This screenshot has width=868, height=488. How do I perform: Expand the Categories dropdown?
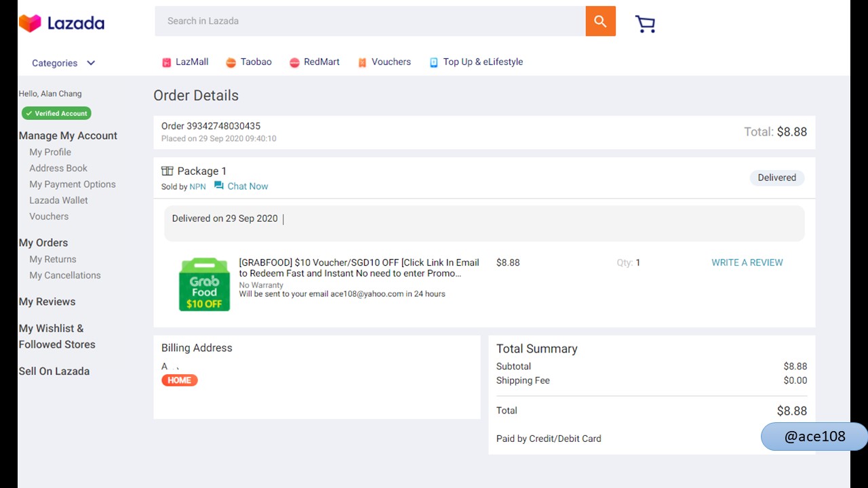point(63,63)
